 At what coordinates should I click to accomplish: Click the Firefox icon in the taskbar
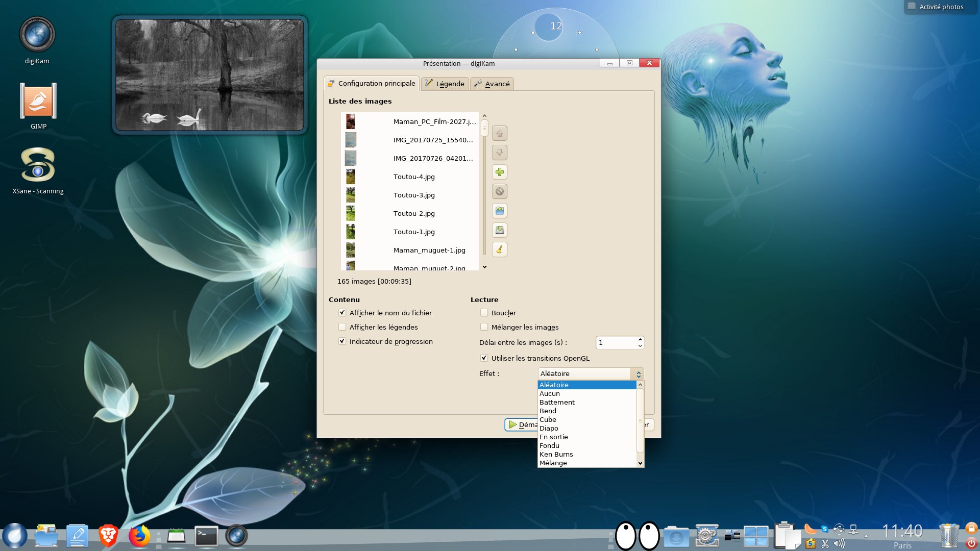(139, 536)
